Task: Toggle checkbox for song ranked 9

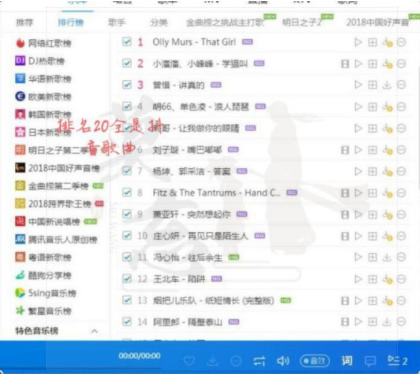Action: click(x=127, y=214)
